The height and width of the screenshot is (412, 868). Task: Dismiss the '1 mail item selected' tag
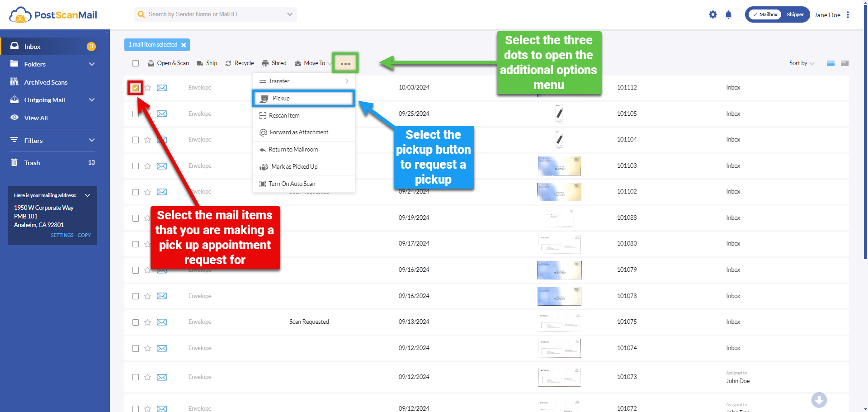click(184, 45)
